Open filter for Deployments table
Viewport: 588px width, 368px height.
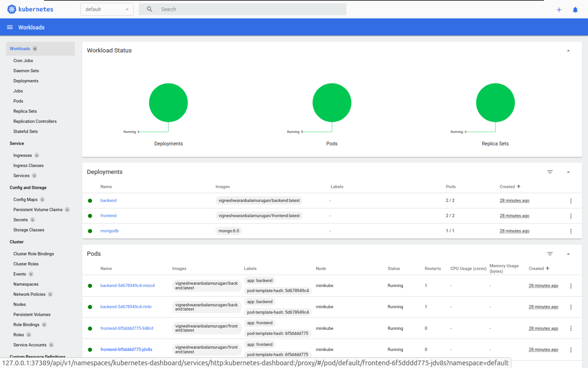pyautogui.click(x=550, y=172)
